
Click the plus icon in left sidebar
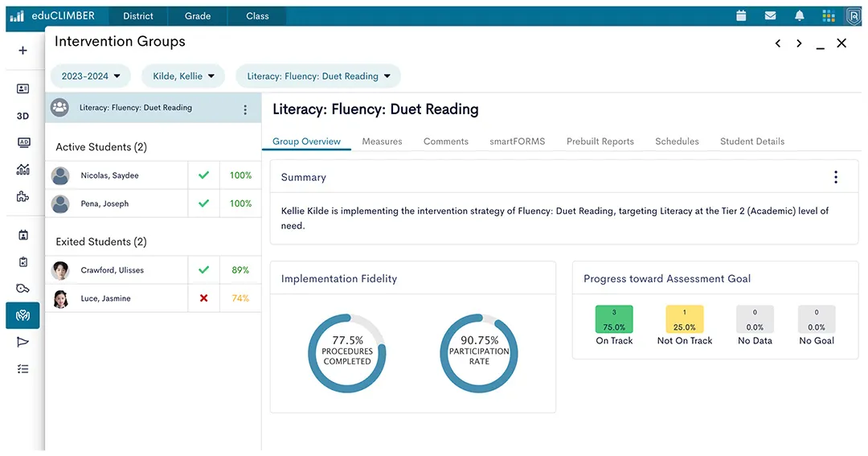click(x=23, y=51)
